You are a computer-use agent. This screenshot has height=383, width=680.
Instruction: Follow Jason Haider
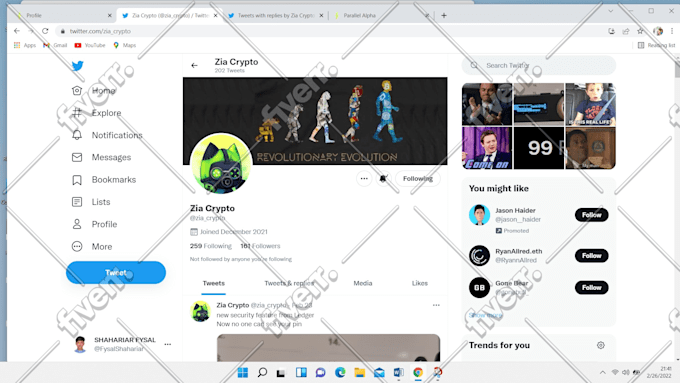click(592, 215)
